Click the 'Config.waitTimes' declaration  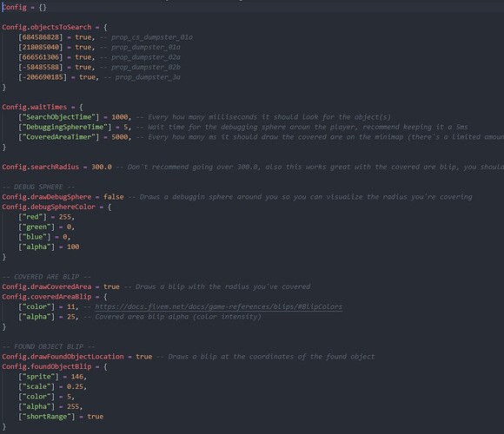(x=35, y=107)
